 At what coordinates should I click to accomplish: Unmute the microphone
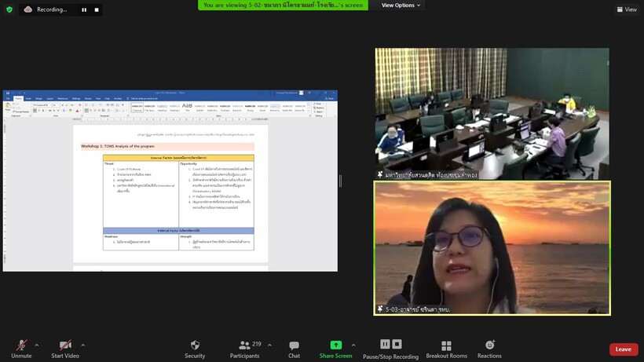(x=21, y=349)
